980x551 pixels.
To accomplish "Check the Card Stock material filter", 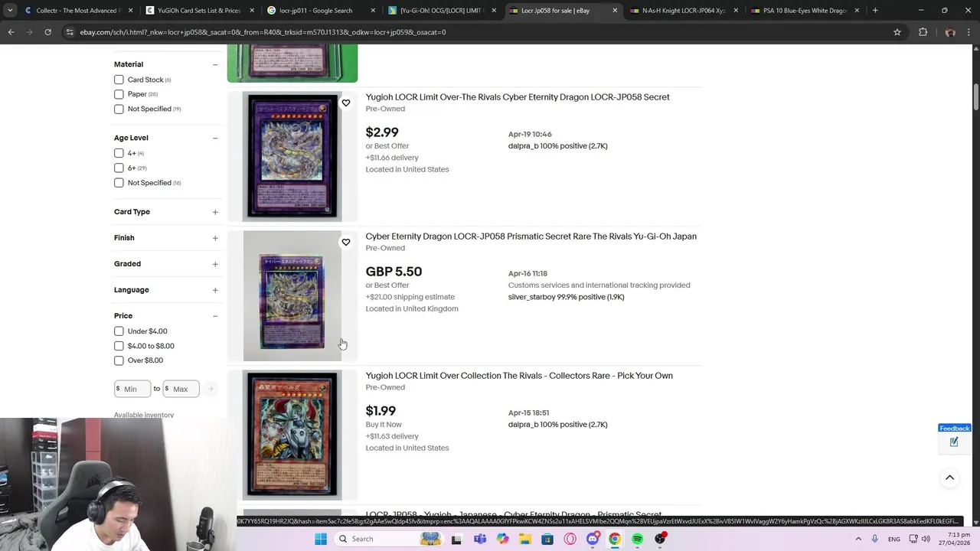I will [x=119, y=80].
